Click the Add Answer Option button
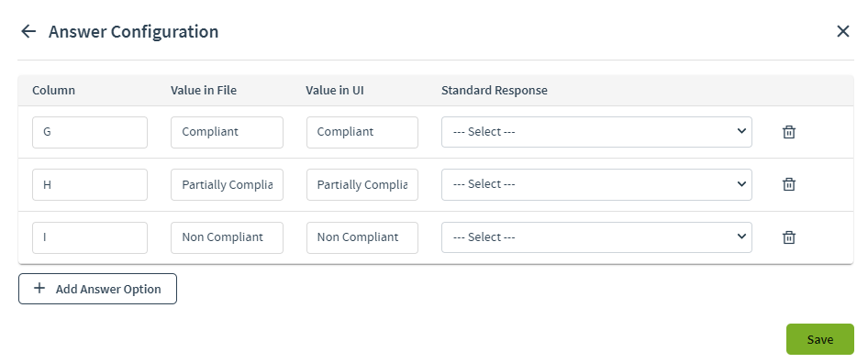Image resolution: width=868 pixels, height=363 pixels. click(x=97, y=289)
